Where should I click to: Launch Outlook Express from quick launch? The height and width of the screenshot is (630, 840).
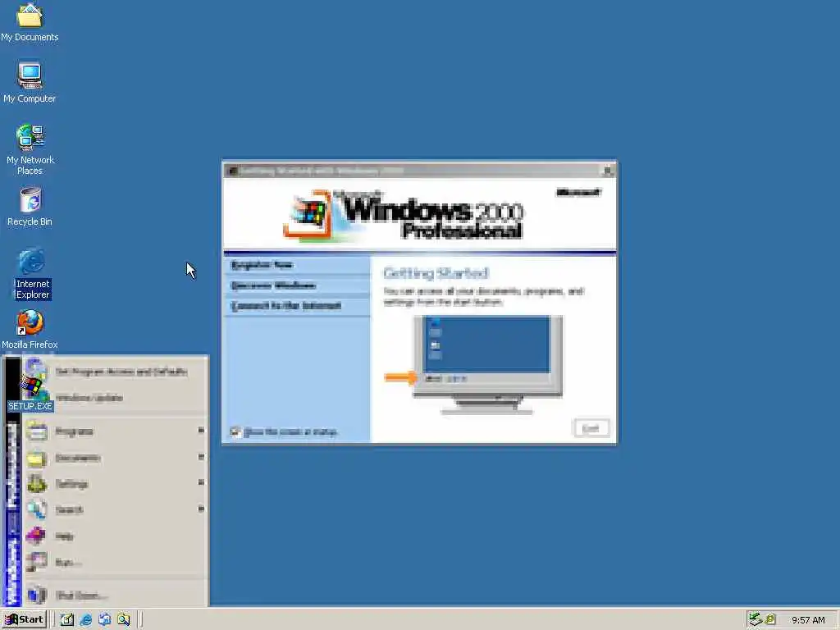click(x=104, y=619)
